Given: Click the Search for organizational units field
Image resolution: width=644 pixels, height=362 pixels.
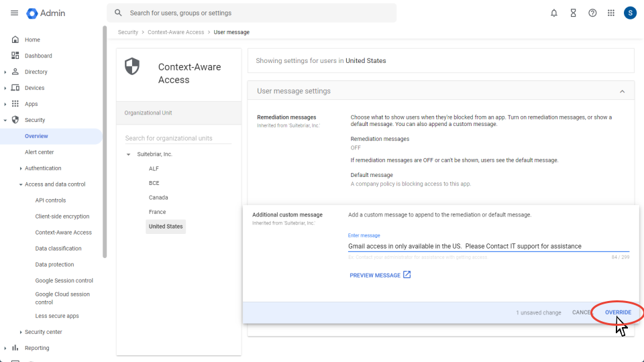Looking at the screenshot, I should click(178, 138).
